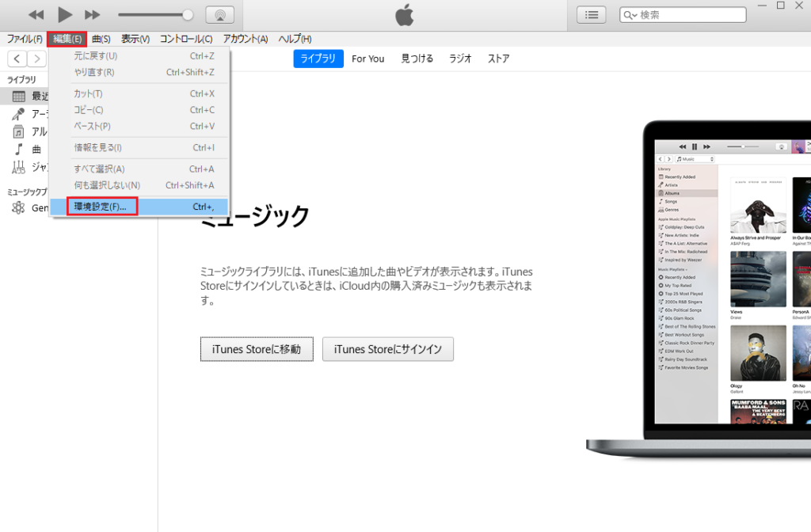Click the iTunes Storeにサインイン button

(388, 349)
